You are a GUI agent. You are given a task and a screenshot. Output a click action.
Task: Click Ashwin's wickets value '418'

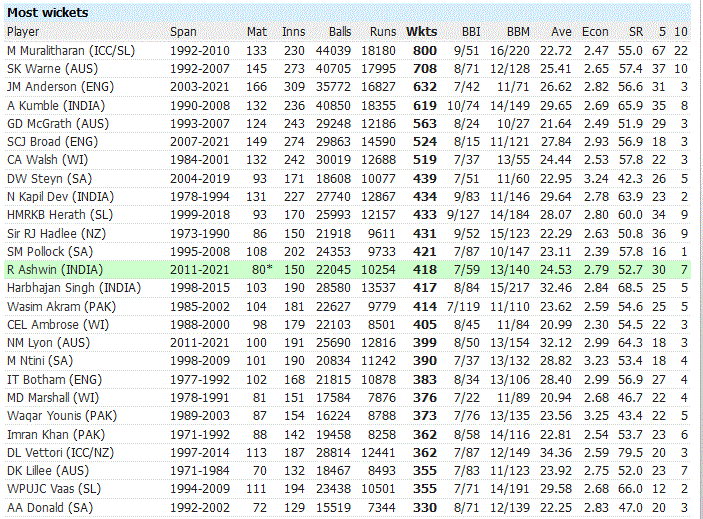point(425,270)
